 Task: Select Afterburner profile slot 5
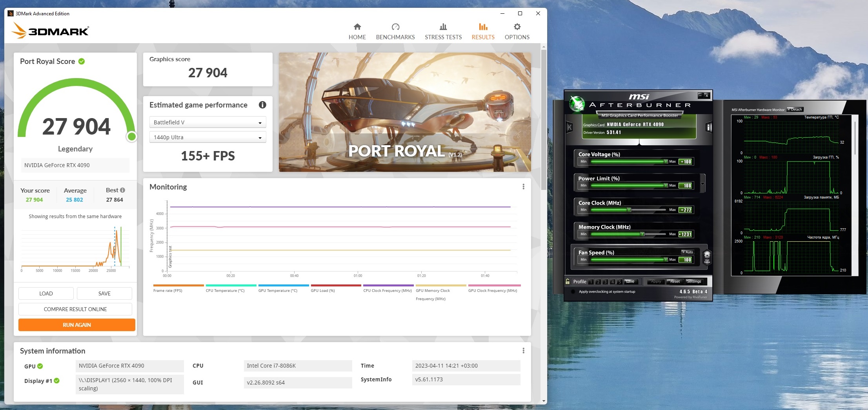(x=619, y=282)
